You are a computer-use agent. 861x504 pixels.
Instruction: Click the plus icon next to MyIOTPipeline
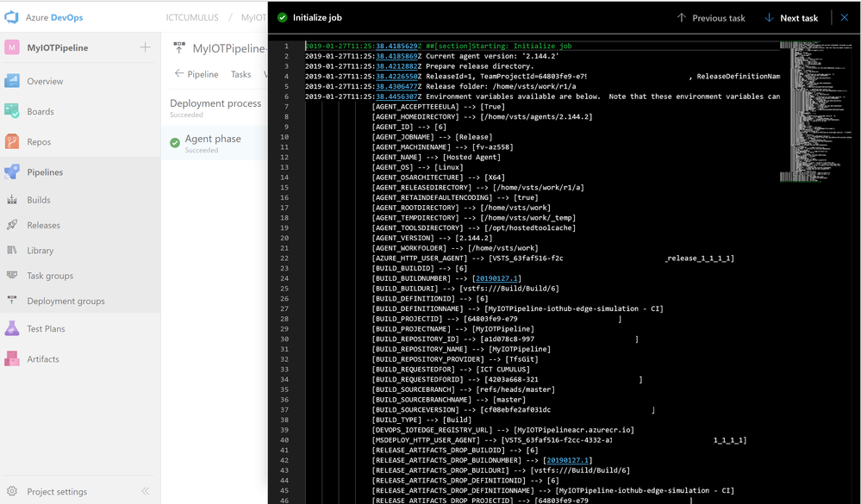145,47
